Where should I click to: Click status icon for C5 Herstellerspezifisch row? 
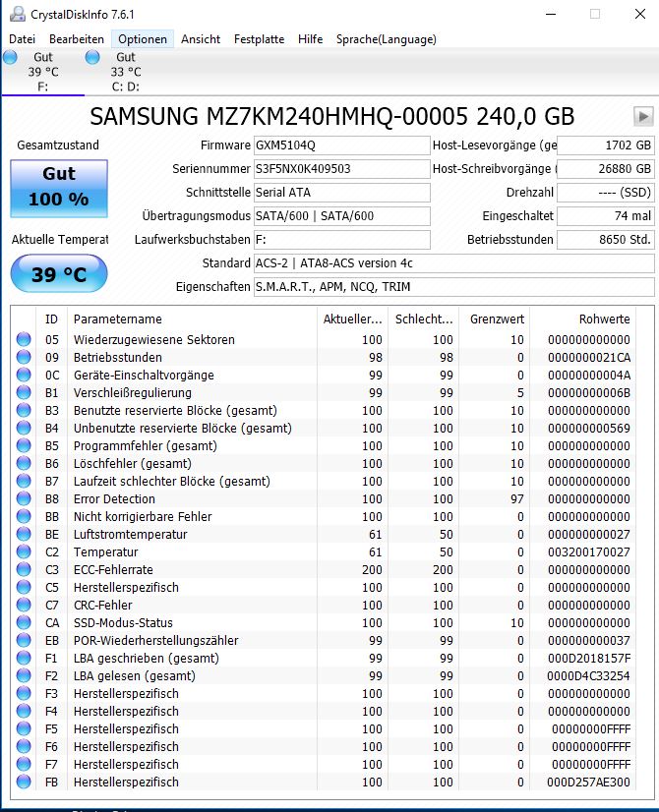click(x=24, y=587)
